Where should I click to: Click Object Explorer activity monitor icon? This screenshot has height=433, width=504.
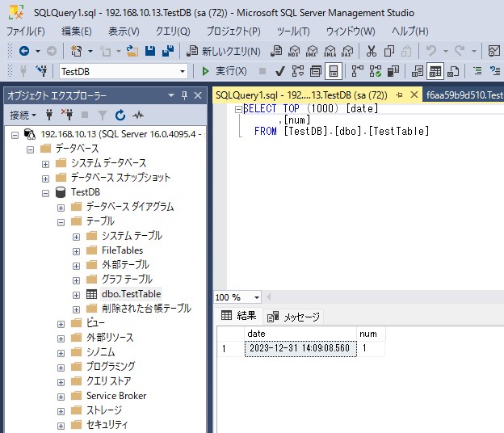click(138, 115)
